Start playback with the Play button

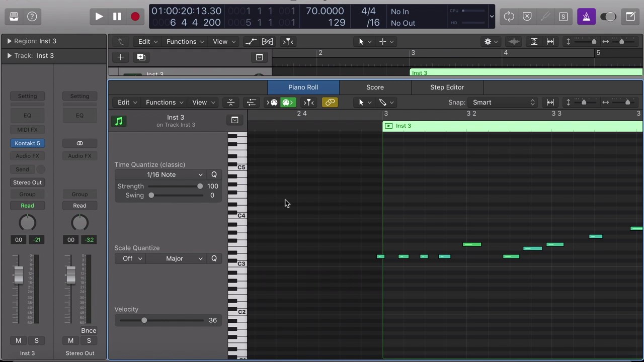coord(99,17)
